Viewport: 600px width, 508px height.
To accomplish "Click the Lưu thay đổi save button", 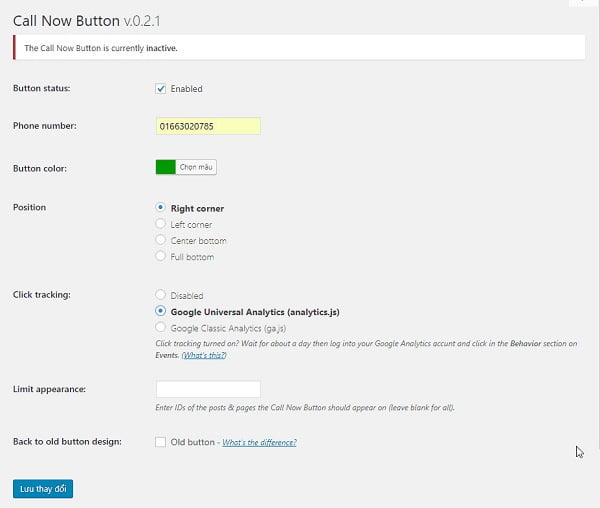I will (43, 489).
